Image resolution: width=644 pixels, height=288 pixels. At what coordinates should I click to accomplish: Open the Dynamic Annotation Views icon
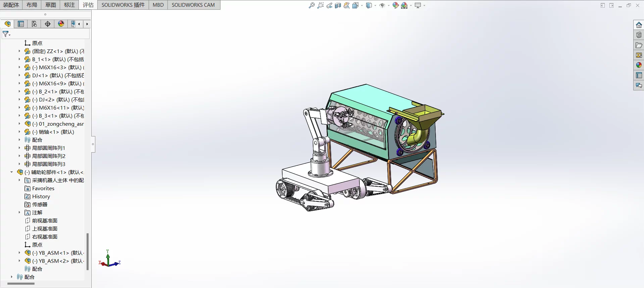tap(347, 5)
